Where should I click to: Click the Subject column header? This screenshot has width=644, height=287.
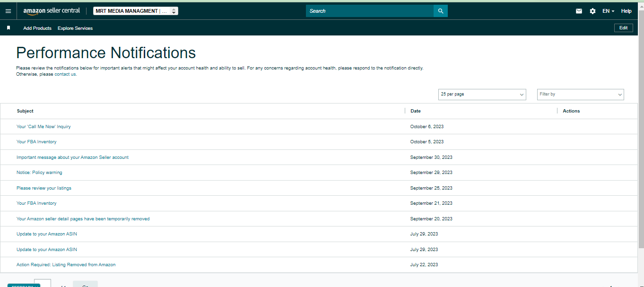pos(25,111)
